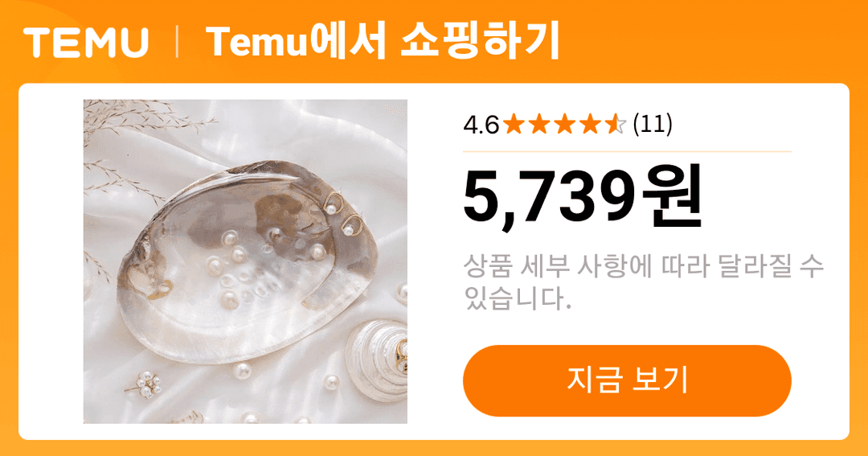Open the shell dish product image
The image size is (868, 456).
click(x=245, y=261)
